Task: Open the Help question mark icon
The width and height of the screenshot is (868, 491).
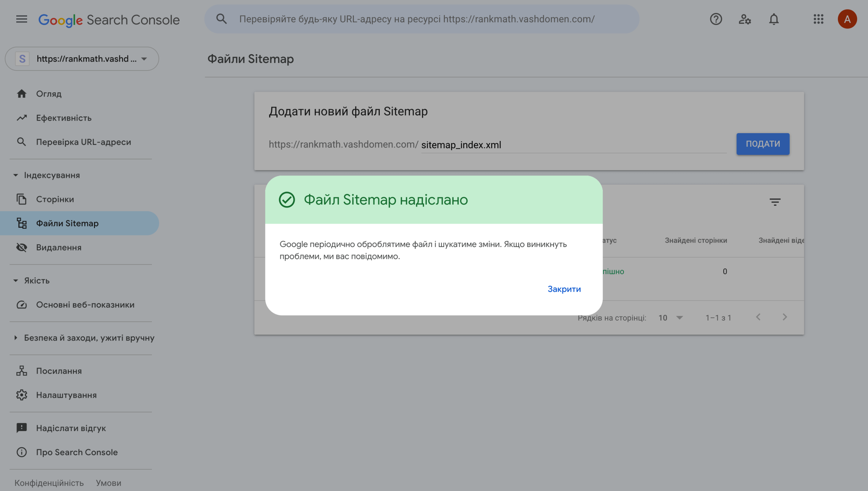Action: tap(716, 19)
